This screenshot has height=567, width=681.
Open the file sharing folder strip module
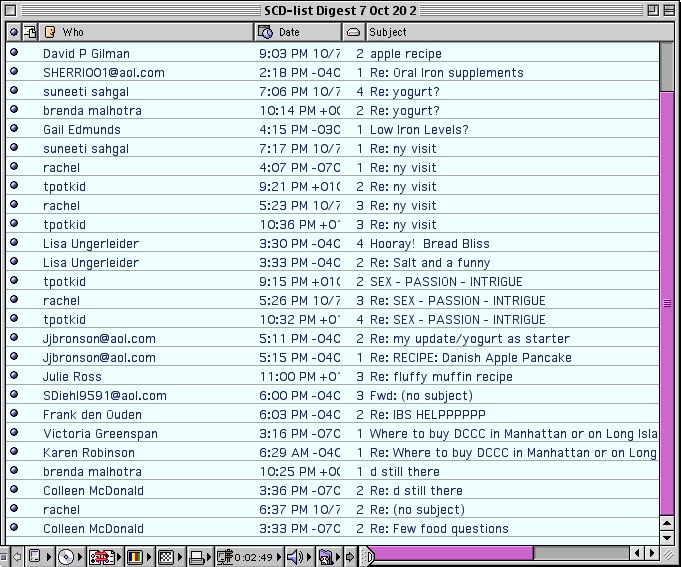(x=326, y=557)
